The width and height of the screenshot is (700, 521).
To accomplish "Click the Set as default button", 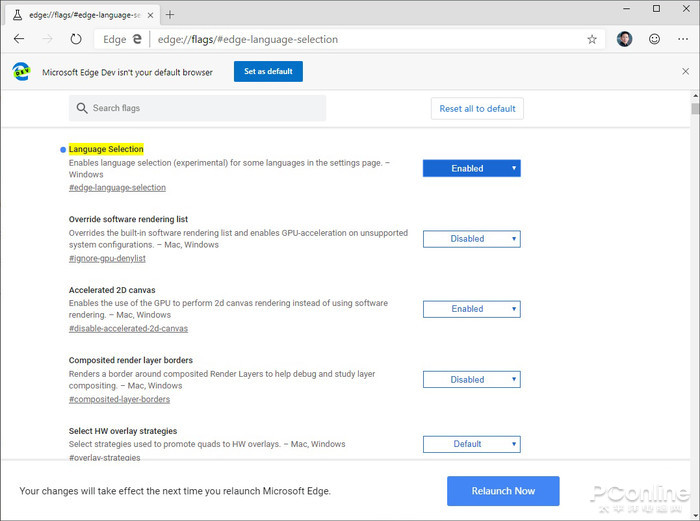I will (x=268, y=71).
